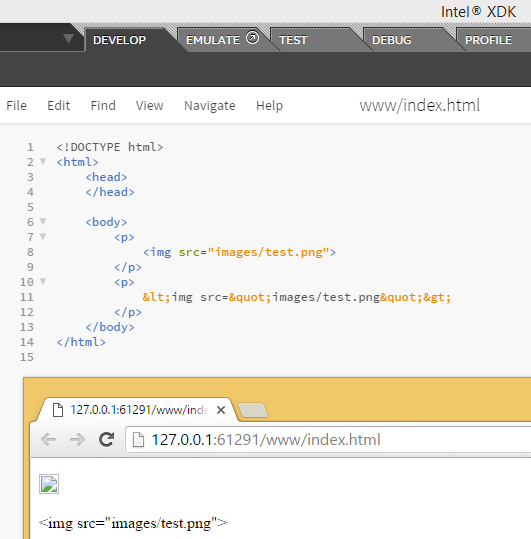
Task: Open a new browser tab
Action: pos(253,410)
